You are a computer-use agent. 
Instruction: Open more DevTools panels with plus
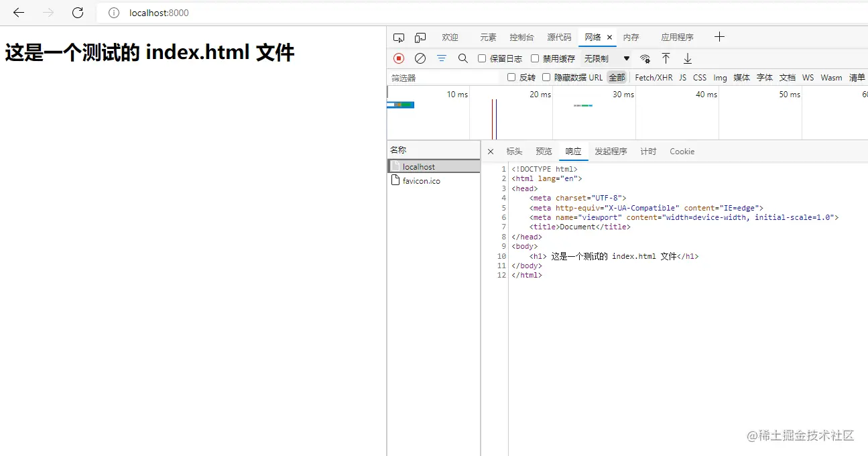pyautogui.click(x=719, y=37)
